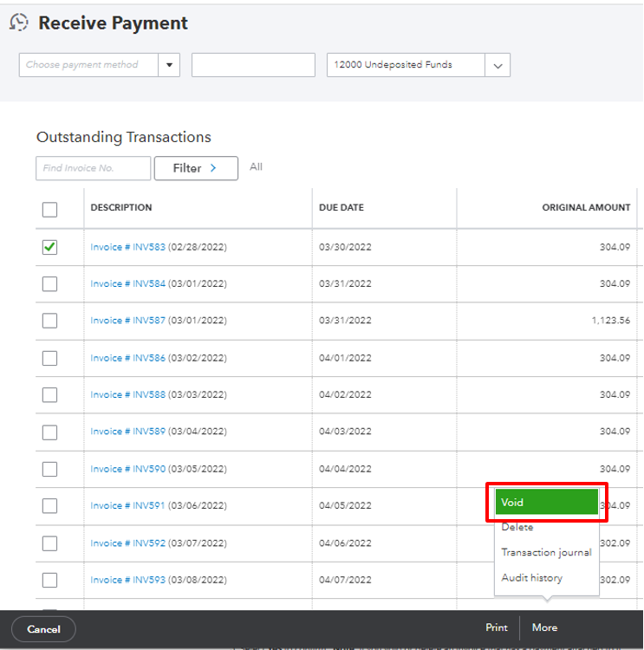Check the INV587 invoice checkbox
This screenshot has height=650, width=644.
(49, 321)
